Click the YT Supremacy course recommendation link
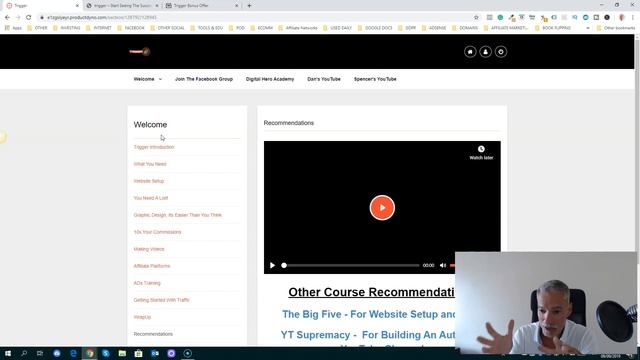The height and width of the screenshot is (360, 640). point(368,335)
